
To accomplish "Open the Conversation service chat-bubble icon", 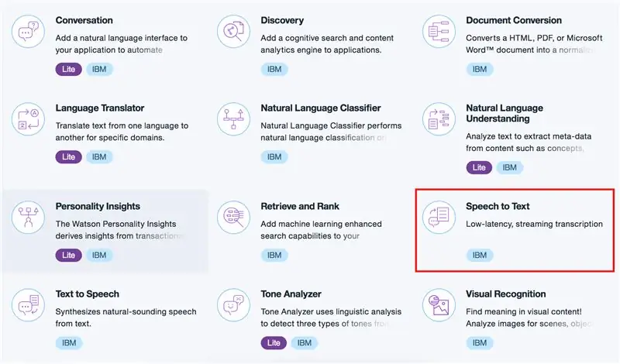I will click(x=28, y=31).
